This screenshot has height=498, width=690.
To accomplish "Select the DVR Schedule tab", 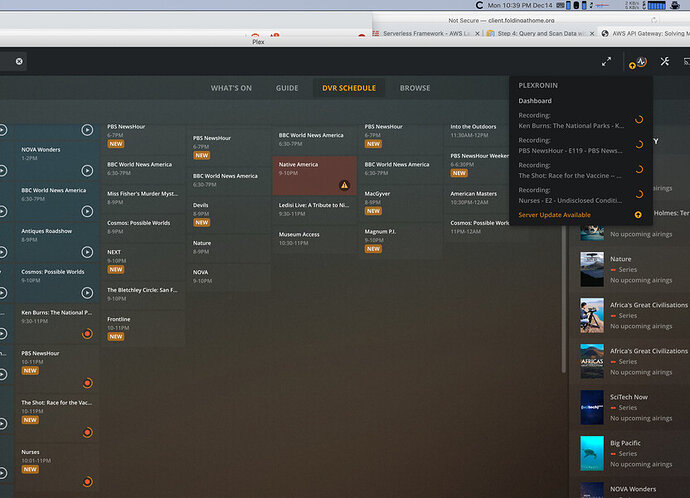I will click(x=349, y=88).
